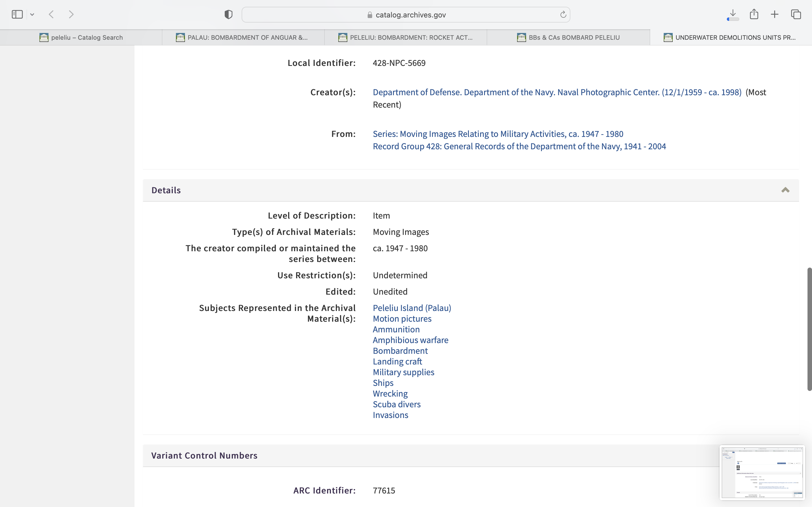This screenshot has height=507, width=812.
Task: Show the tab overview icon
Action: [x=796, y=14]
